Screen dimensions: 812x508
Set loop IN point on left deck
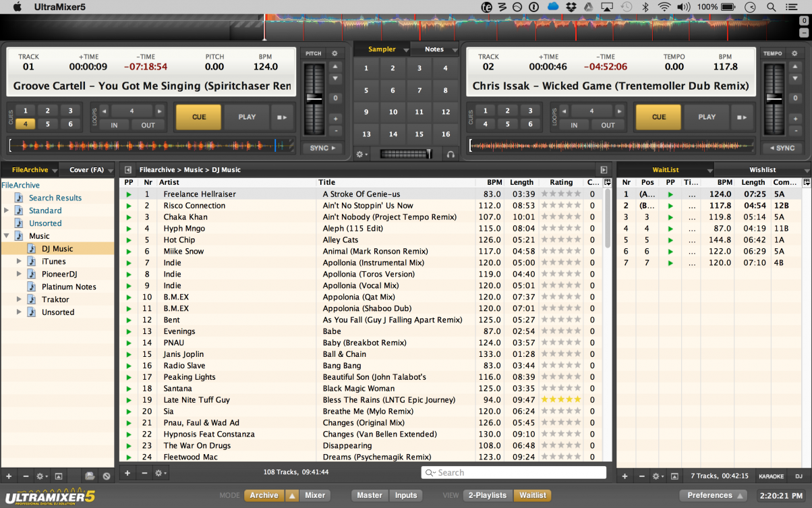tap(115, 125)
